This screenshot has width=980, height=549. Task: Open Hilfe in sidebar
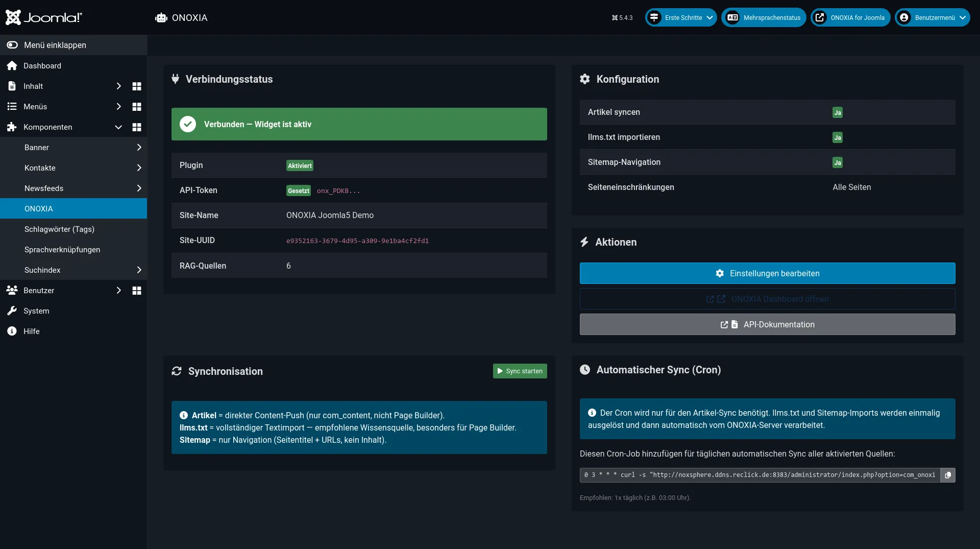click(x=73, y=331)
